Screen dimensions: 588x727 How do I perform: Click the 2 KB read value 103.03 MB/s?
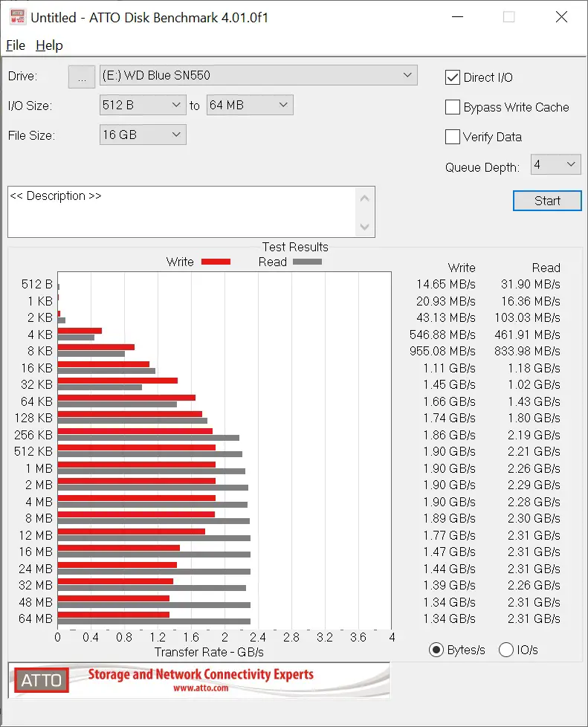527,317
